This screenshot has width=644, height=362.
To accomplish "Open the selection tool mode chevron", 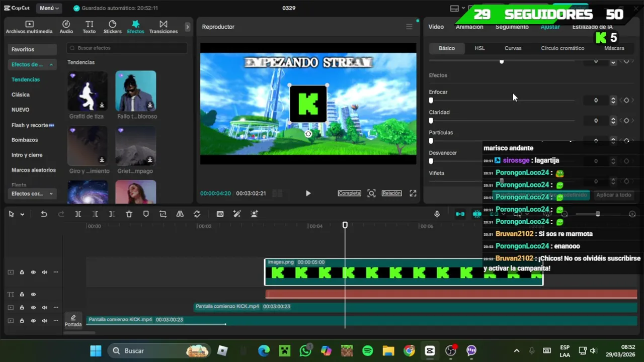I will [x=22, y=214].
